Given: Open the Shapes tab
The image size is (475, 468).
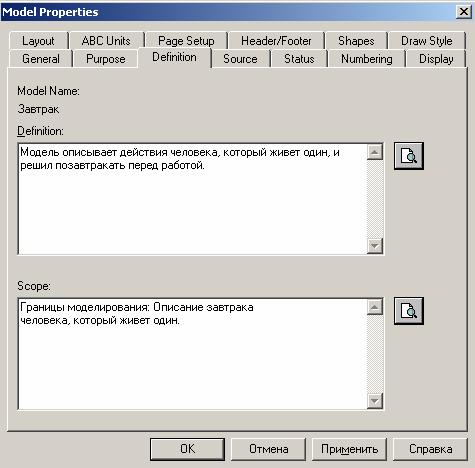Looking at the screenshot, I should [356, 41].
